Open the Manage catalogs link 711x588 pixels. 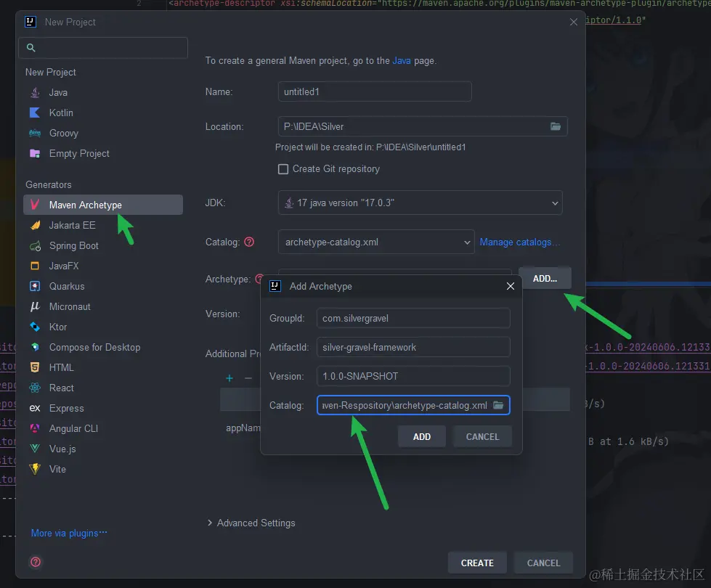coord(520,242)
